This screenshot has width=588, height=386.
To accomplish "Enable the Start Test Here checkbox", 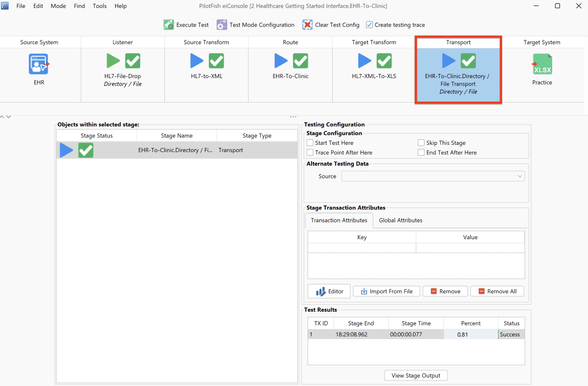I will 310,143.
